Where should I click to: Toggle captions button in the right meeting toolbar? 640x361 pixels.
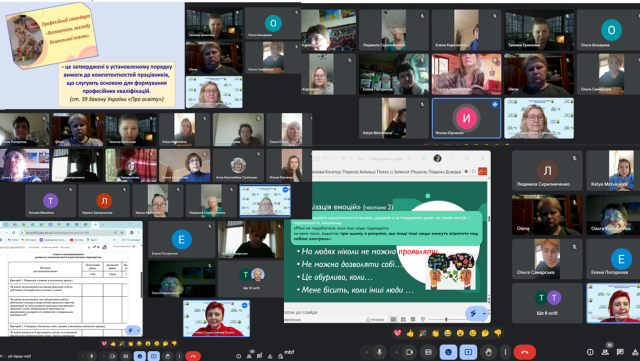coord(428,352)
